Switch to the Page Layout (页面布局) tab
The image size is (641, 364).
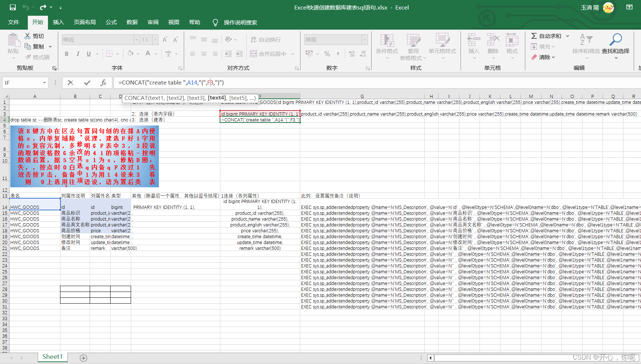[85, 22]
